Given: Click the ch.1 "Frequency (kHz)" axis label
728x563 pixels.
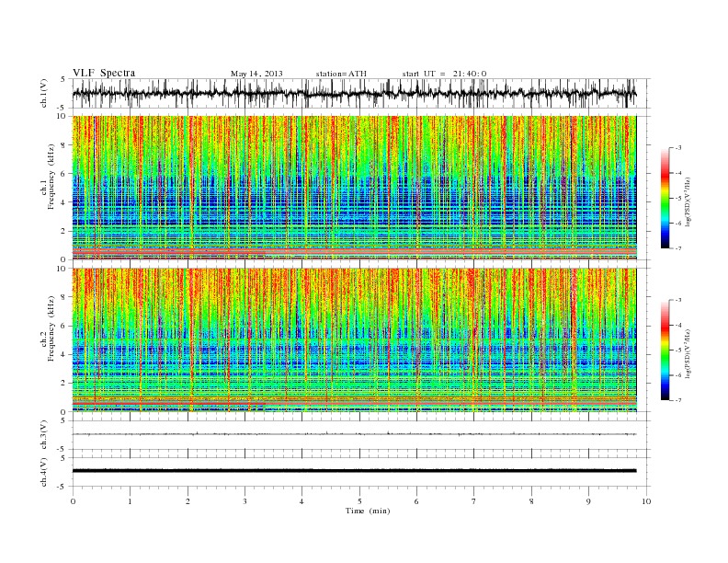Looking at the screenshot, I should click(51, 177).
